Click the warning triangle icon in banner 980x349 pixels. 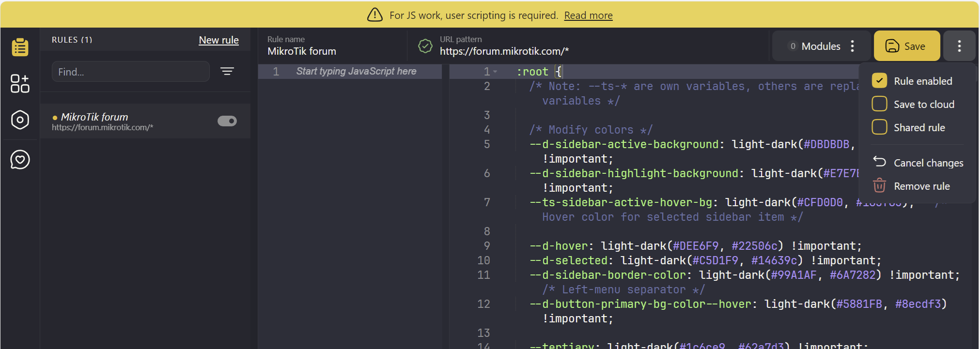click(x=375, y=15)
